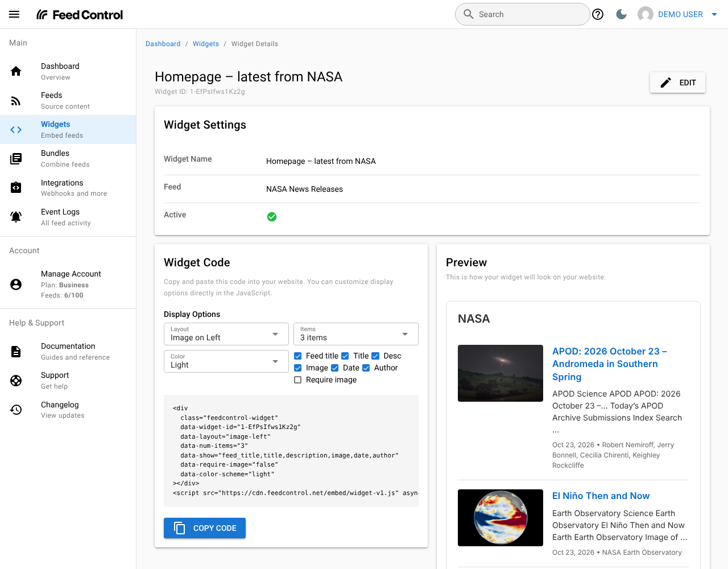Click inside the widget embed code block
The image size is (728, 569).
click(291, 451)
